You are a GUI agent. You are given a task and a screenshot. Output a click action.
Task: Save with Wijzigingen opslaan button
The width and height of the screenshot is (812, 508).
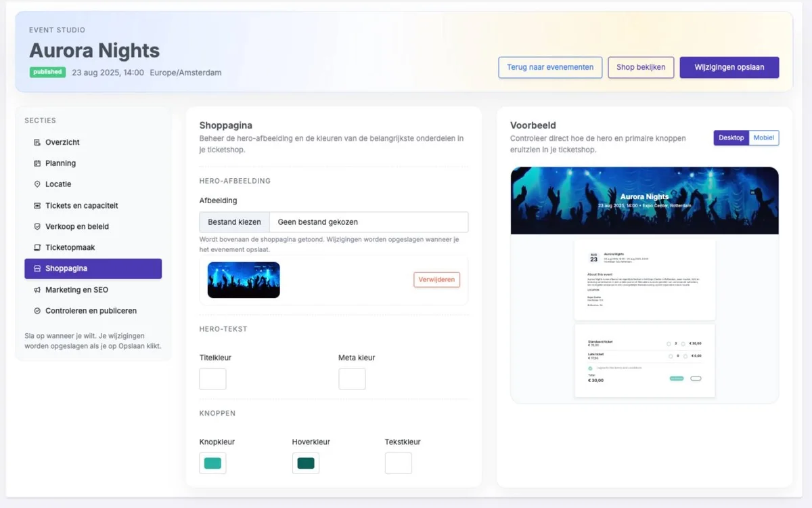[x=729, y=67]
